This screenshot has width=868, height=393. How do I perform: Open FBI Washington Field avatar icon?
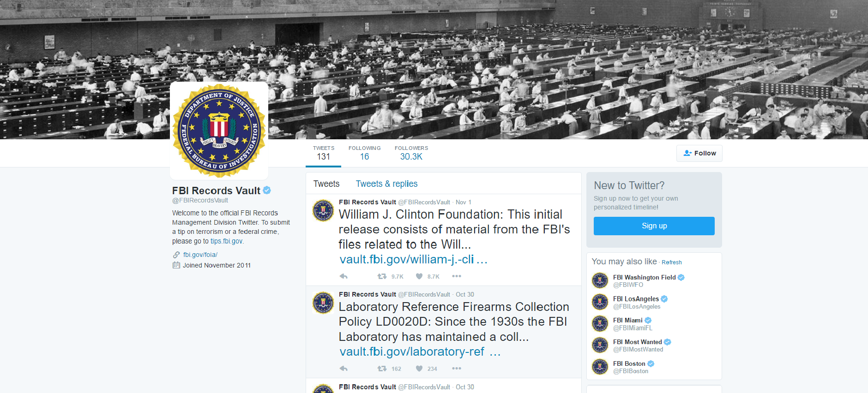(x=600, y=280)
